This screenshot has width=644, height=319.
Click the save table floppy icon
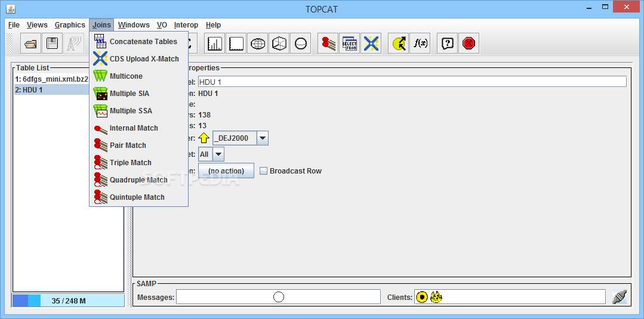pos(52,44)
